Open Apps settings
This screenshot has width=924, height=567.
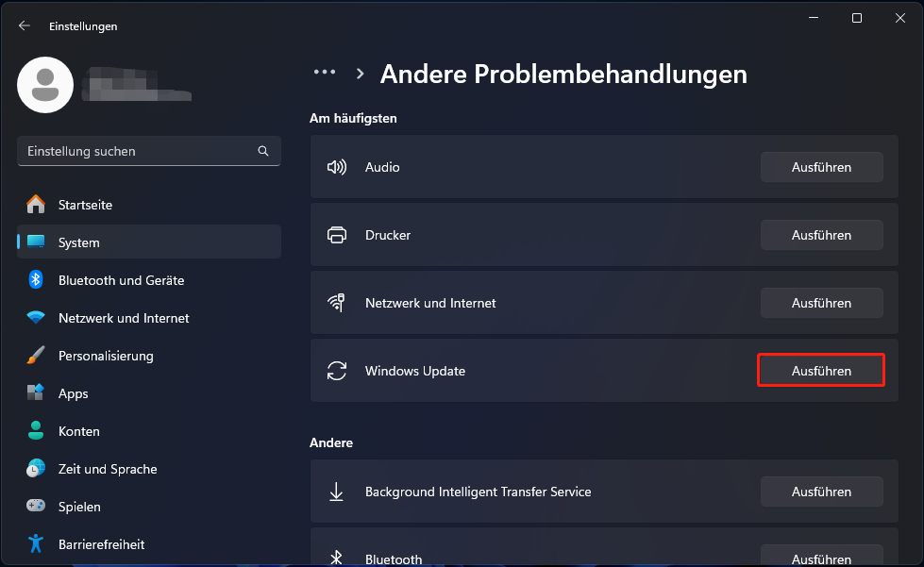(x=149, y=393)
